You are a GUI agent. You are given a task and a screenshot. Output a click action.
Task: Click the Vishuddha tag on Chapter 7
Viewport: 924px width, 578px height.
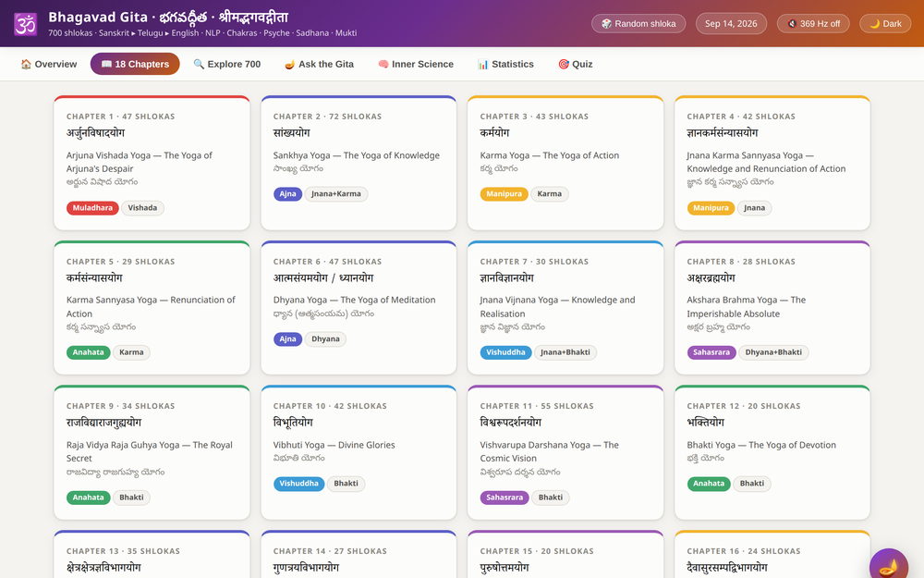(505, 352)
